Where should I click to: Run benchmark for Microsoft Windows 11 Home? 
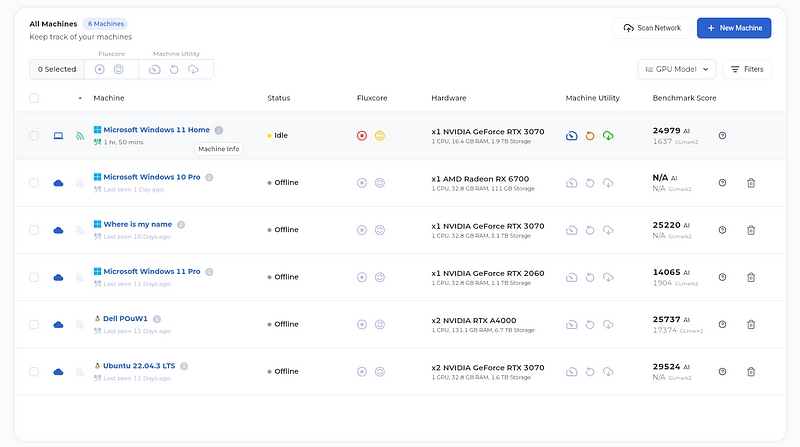coord(571,136)
